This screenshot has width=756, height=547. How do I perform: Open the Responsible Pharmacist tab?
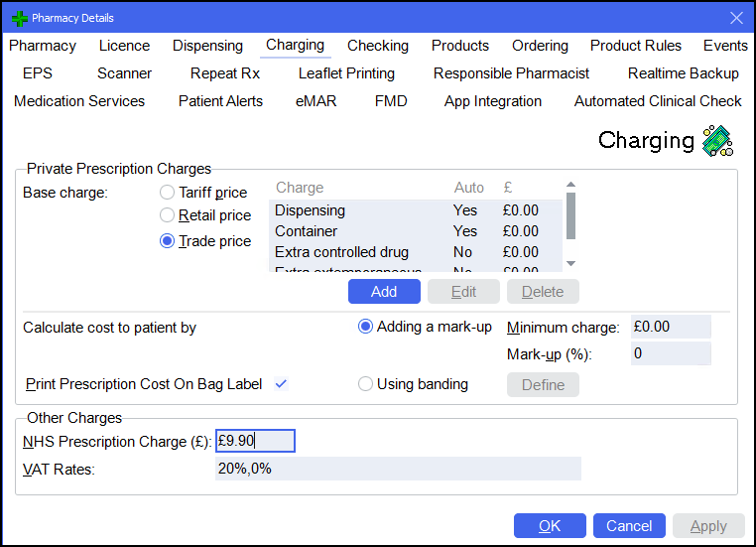[x=511, y=73]
